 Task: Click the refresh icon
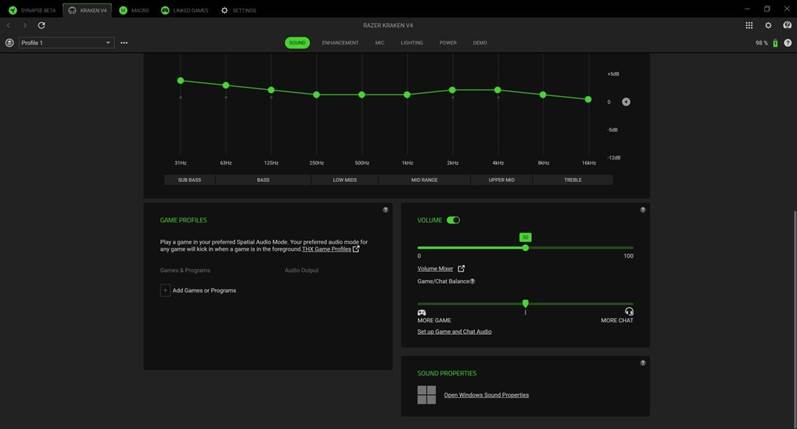tap(41, 25)
